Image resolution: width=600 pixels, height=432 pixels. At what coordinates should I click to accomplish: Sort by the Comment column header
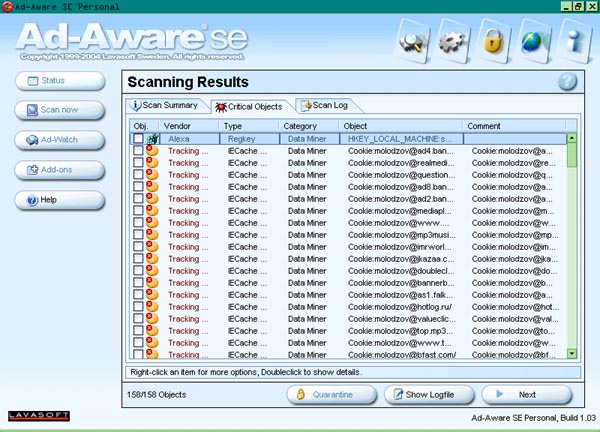click(515, 126)
